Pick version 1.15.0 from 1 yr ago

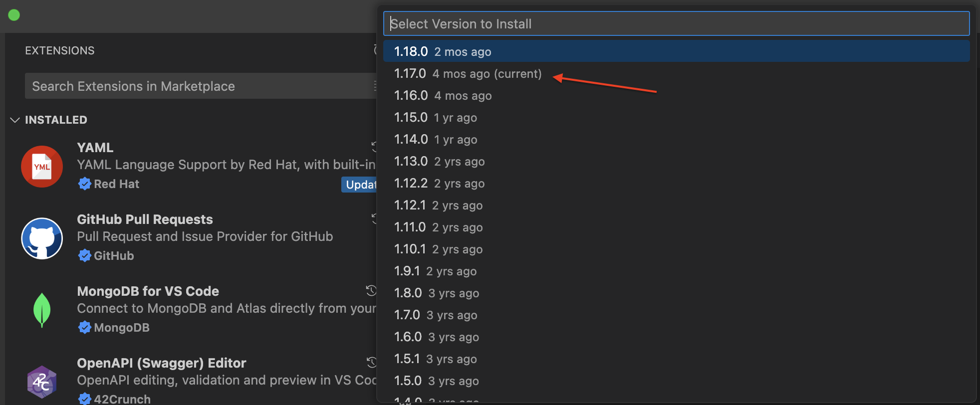(676, 117)
